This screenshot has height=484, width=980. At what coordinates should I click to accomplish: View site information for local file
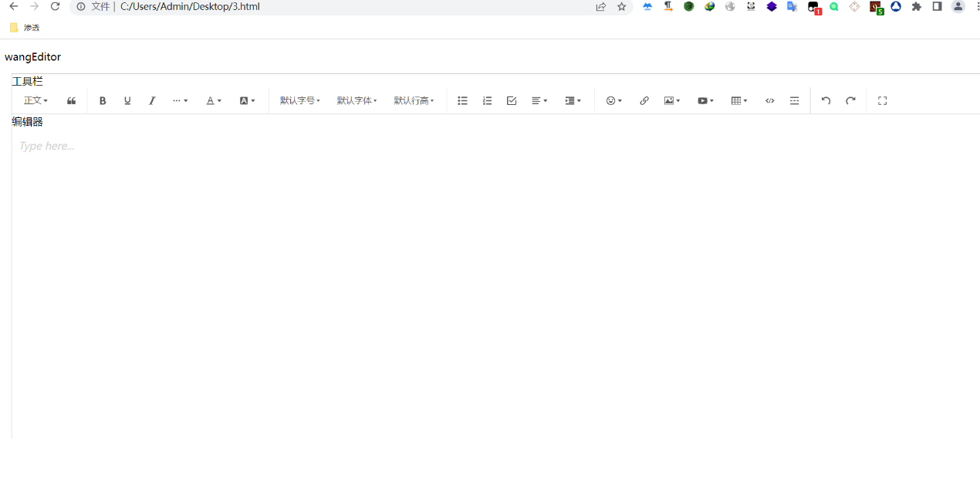point(80,6)
